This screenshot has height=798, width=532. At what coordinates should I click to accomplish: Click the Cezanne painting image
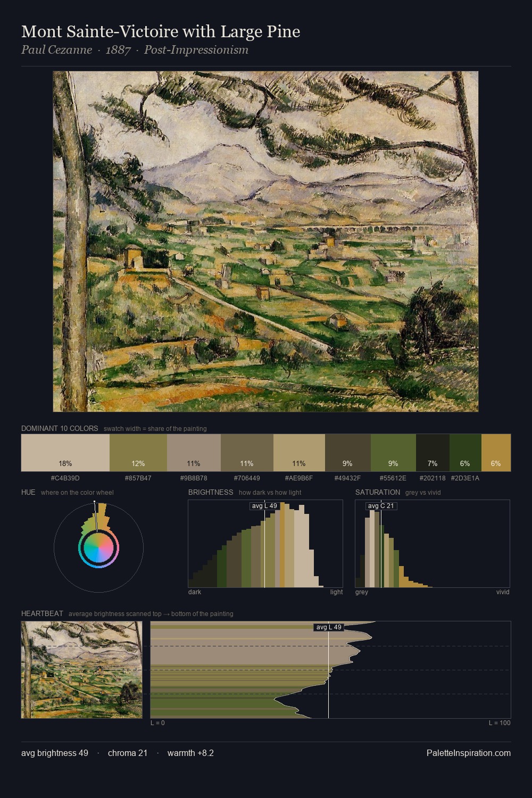pos(265,242)
